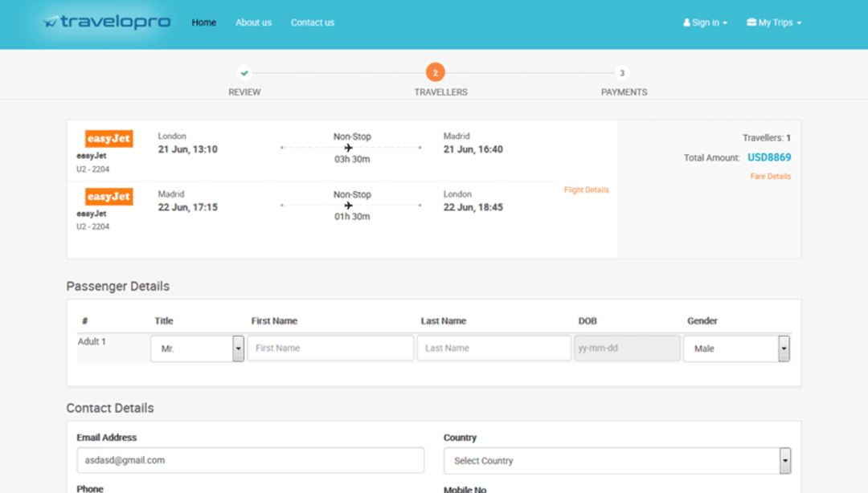The image size is (868, 493).
Task: Click the Payments step number 3
Action: tap(623, 72)
